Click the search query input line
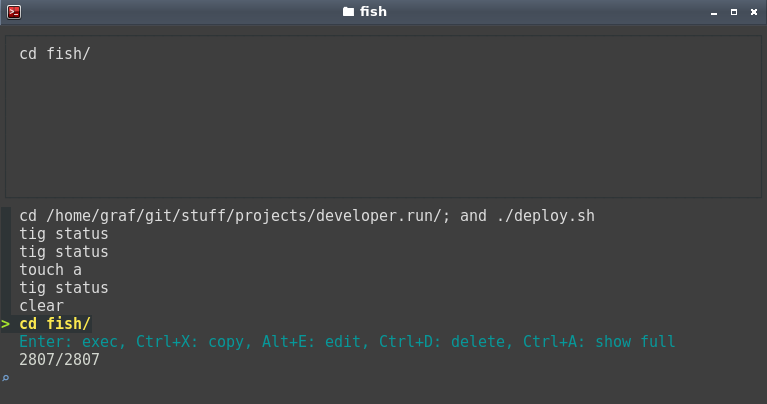Screen dimensions: 767x404 coord(384,378)
